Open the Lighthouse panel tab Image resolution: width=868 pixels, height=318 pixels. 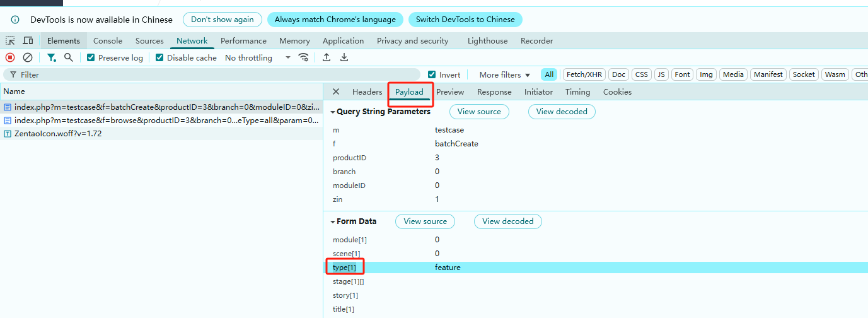pyautogui.click(x=487, y=41)
